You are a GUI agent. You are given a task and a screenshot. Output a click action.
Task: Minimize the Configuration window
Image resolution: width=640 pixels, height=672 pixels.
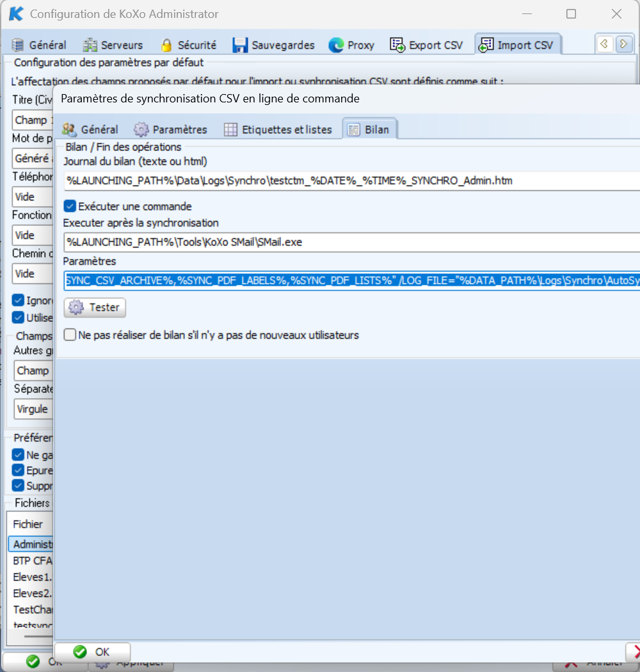[527, 13]
